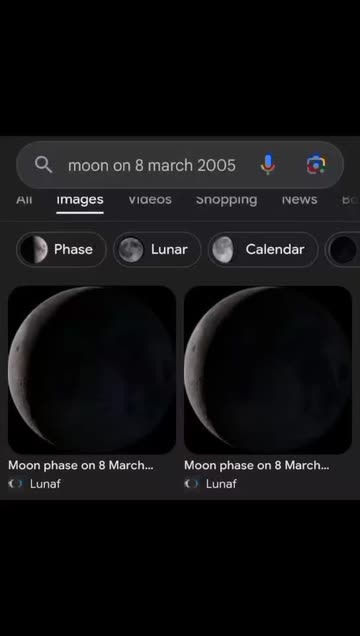This screenshot has height=636, width=360.
Task: Click Lunaf favicon under right moon result
Action: (x=192, y=483)
